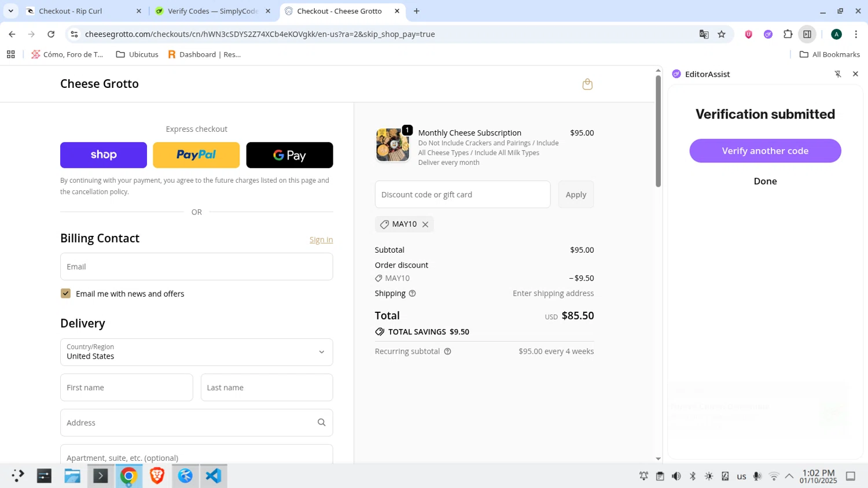Click the volume icon in system tray

pos(676,476)
